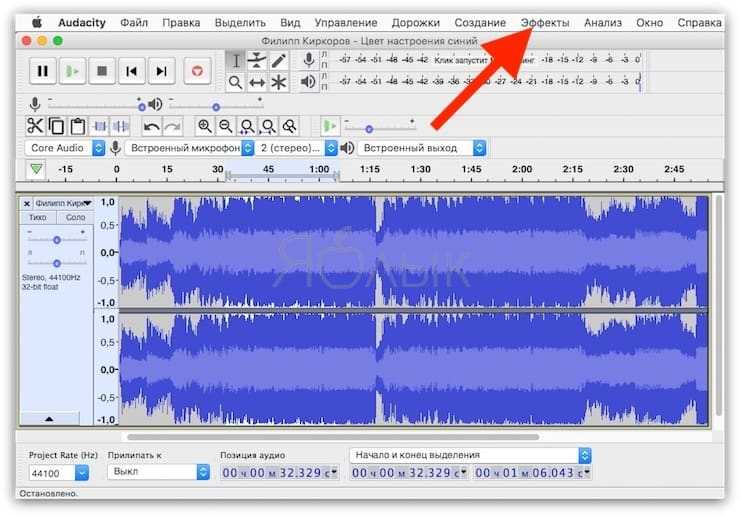Open the Начало и конец выделения dropdown

(x=470, y=455)
